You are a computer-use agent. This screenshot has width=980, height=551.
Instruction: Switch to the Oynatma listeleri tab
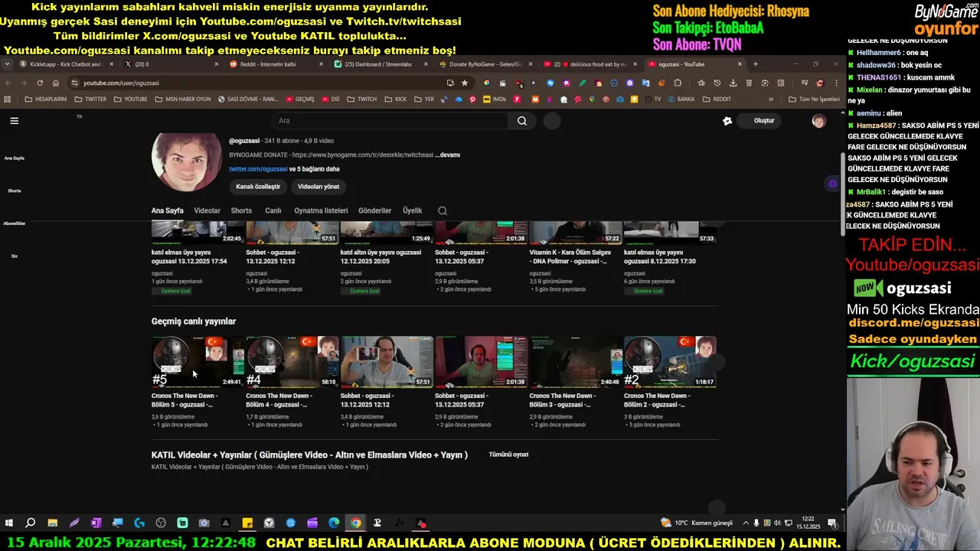321,210
